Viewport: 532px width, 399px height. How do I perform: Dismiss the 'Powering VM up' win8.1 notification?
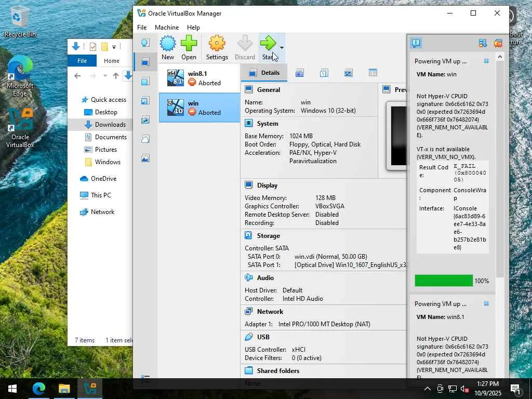[x=486, y=303]
